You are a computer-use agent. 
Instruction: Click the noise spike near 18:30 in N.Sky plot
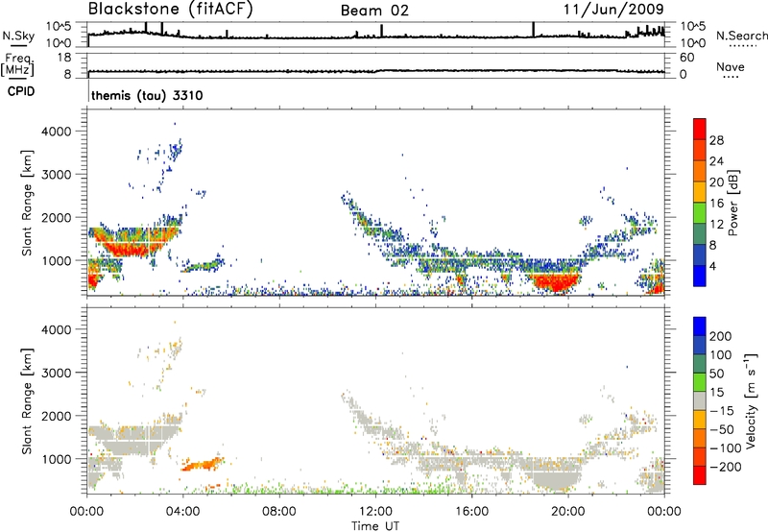[534, 30]
